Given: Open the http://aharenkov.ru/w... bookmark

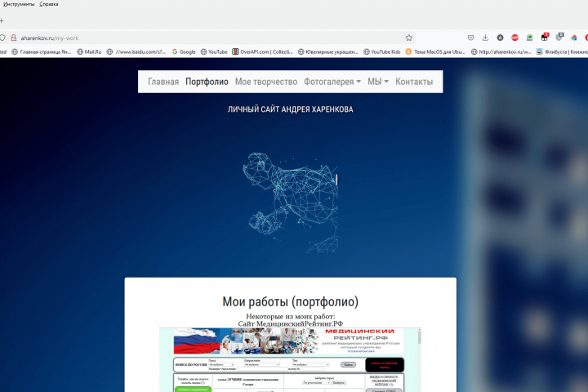Looking at the screenshot, I should [x=501, y=51].
